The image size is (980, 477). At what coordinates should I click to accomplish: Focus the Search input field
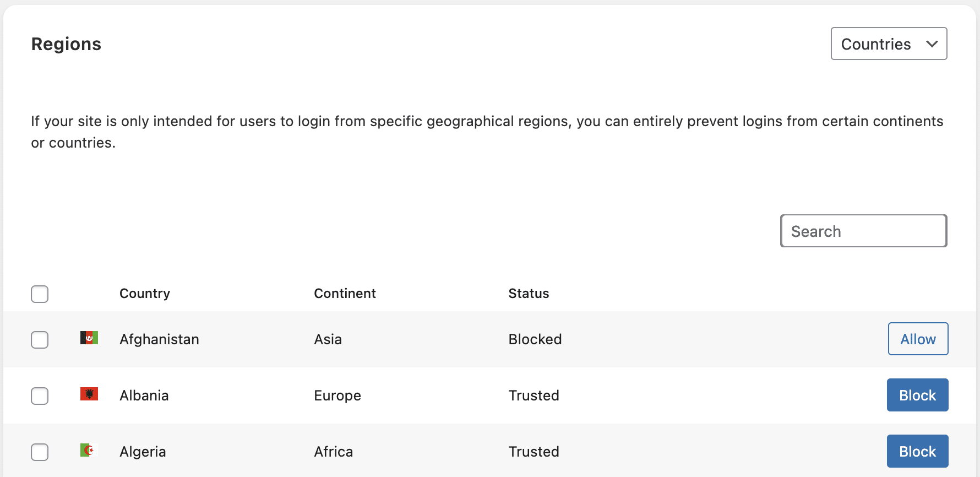863,231
